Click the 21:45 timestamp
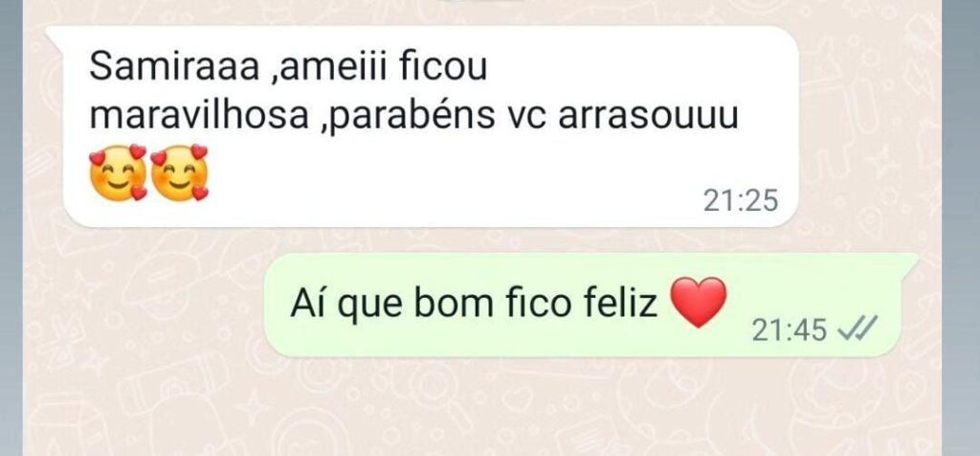This screenshot has width=980, height=456. [790, 330]
